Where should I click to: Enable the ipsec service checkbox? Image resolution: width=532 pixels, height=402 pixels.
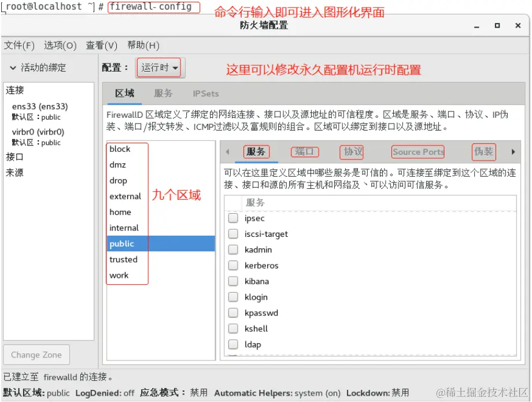coord(233,218)
